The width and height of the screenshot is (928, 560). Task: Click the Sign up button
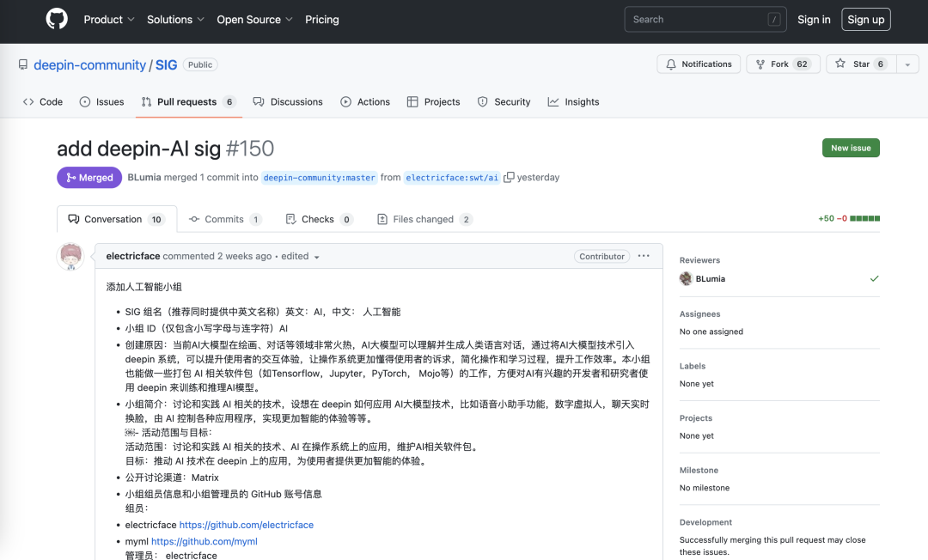(x=866, y=20)
